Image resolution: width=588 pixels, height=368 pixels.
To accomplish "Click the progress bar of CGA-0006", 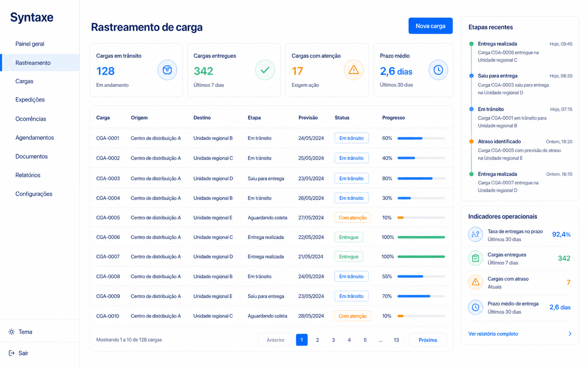I will [x=421, y=237].
